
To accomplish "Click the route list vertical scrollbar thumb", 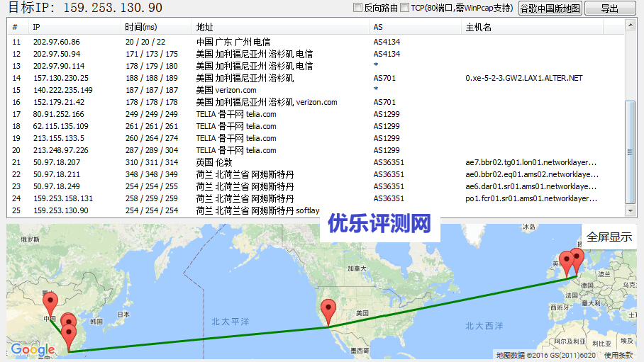I will (x=631, y=151).
